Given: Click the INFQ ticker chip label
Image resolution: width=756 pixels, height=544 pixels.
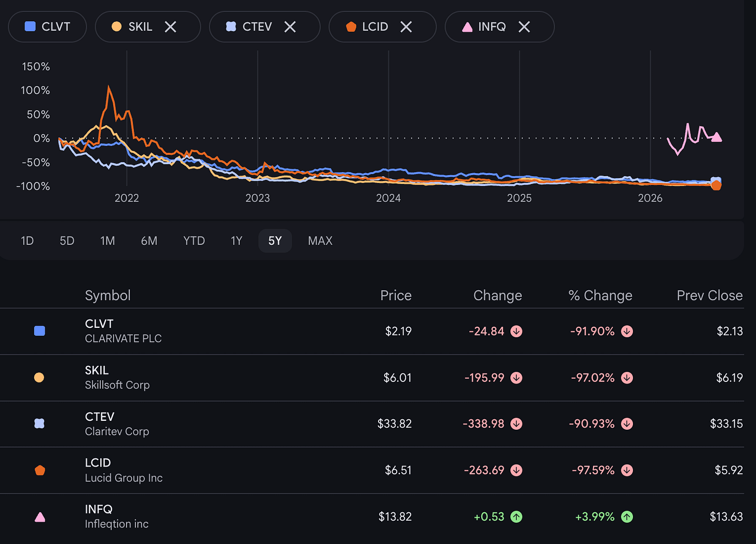Looking at the screenshot, I should point(492,26).
